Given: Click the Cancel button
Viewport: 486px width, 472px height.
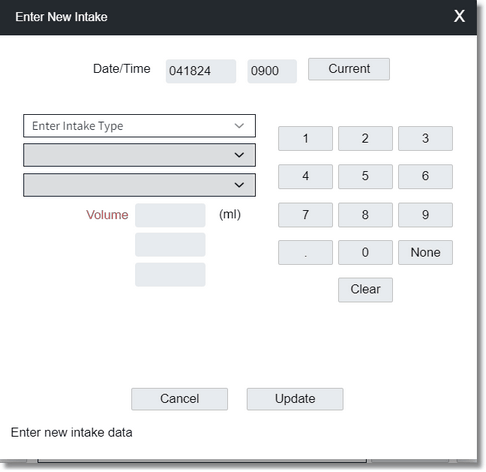Looking at the screenshot, I should [x=179, y=399].
